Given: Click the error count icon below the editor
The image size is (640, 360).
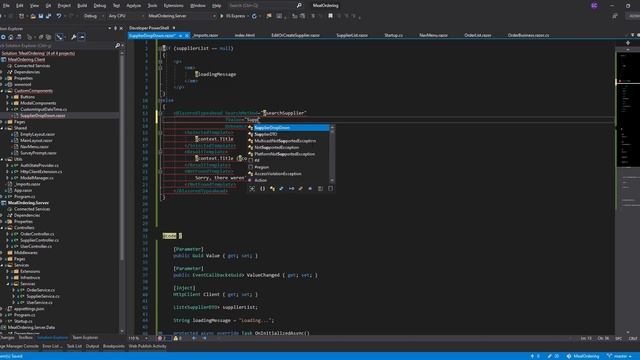Looking at the screenshot, I should pos(160,338).
